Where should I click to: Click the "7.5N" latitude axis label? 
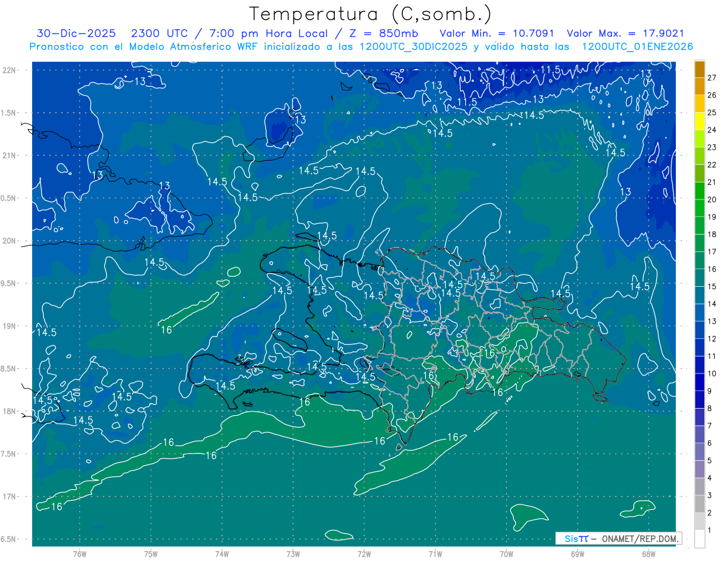click(9, 454)
